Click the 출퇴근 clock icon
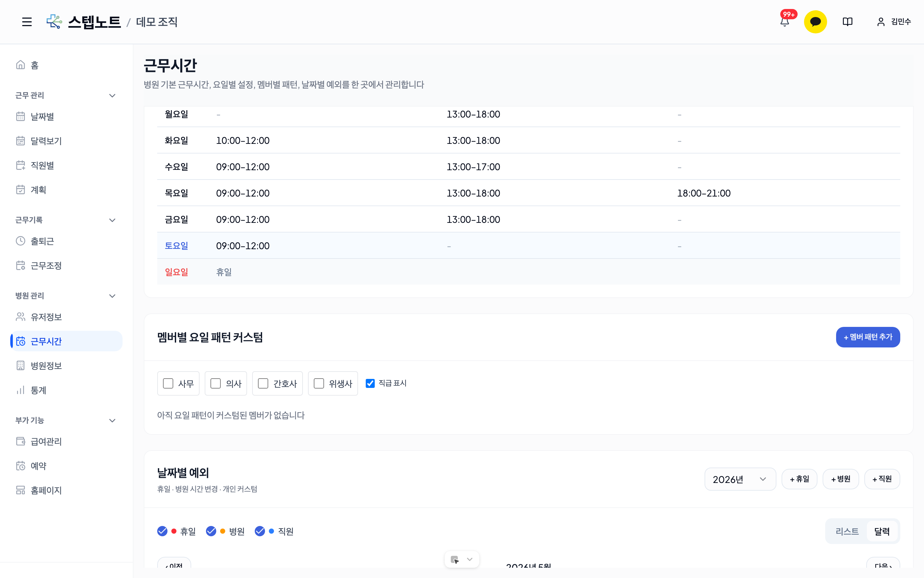This screenshot has height=578, width=924. click(21, 241)
